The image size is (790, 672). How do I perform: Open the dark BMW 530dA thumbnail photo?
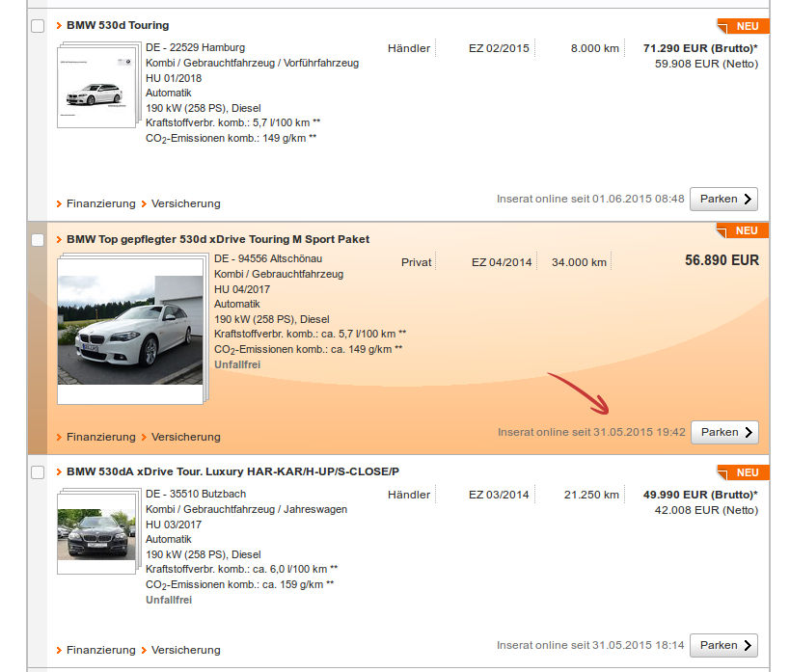pos(95,531)
